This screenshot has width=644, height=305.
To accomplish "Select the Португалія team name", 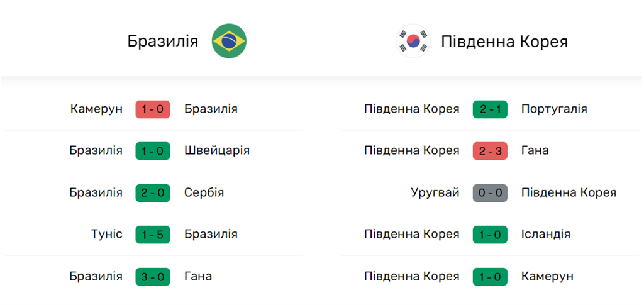I will tap(554, 109).
